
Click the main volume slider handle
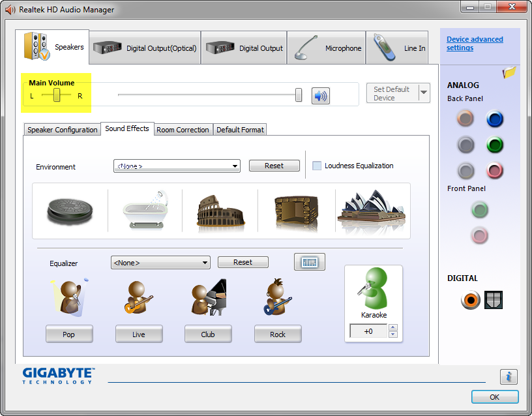tap(299, 95)
